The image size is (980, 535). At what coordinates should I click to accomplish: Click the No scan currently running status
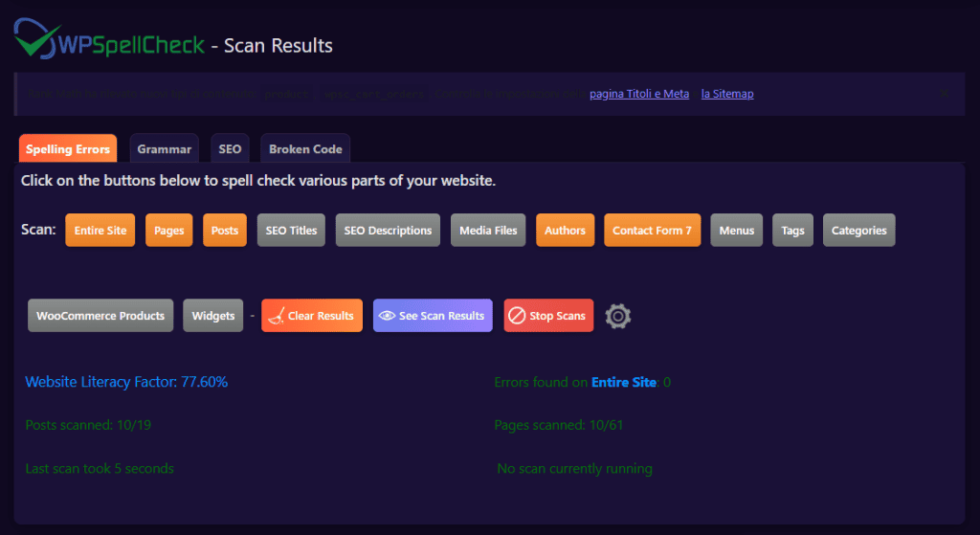tap(574, 468)
